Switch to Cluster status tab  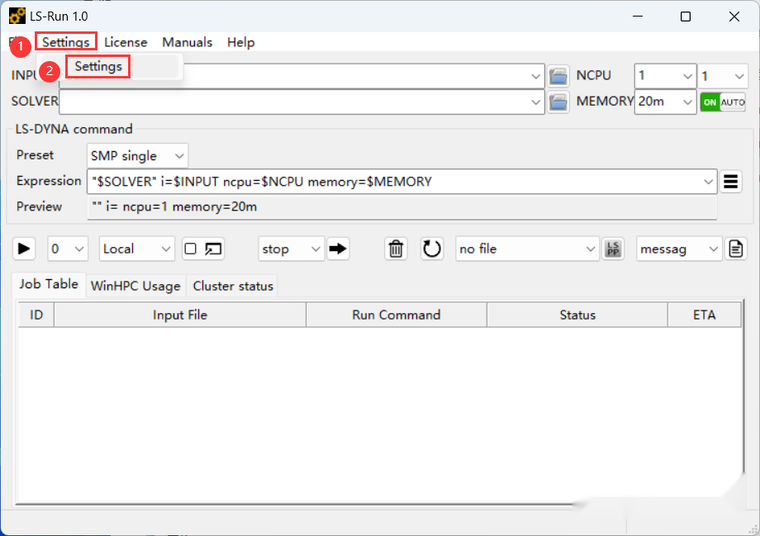(x=233, y=286)
